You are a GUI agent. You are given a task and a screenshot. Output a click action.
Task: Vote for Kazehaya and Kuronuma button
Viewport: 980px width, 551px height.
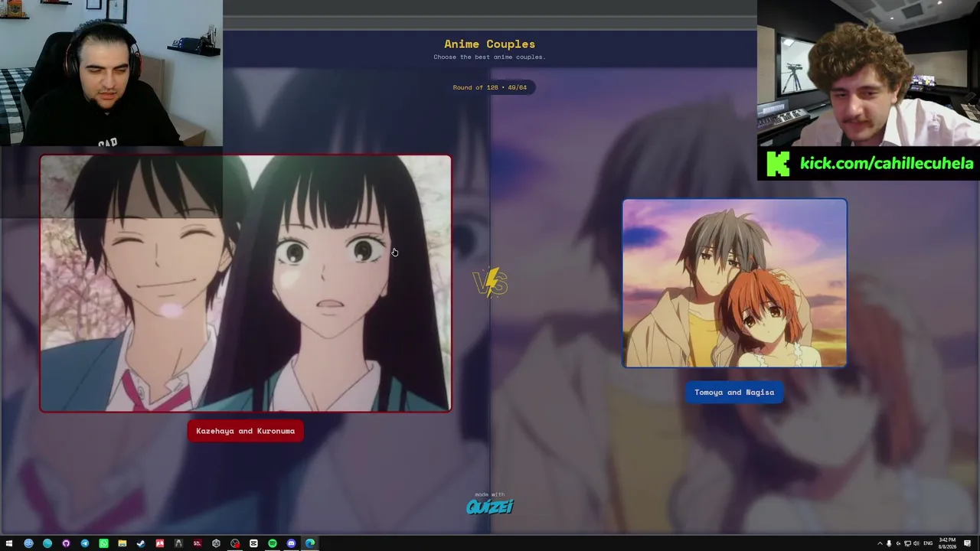coord(245,431)
